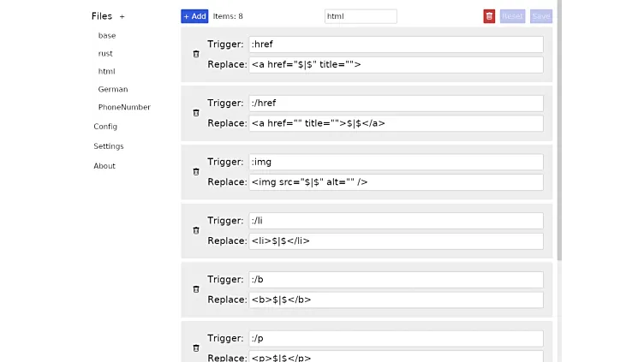Delete the :href trigger entry
The height and width of the screenshot is (362, 644).
[196, 54]
